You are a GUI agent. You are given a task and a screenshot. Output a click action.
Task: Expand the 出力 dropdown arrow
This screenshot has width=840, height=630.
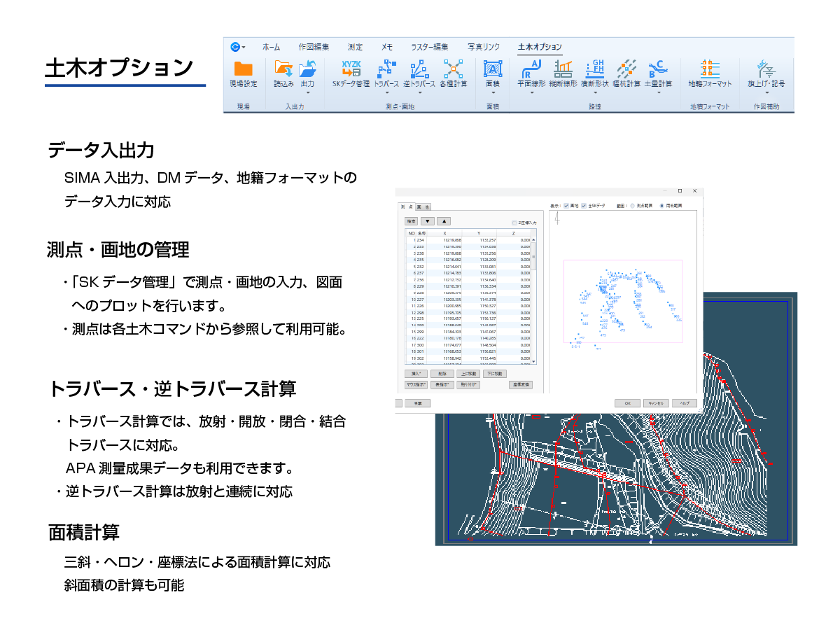307,92
